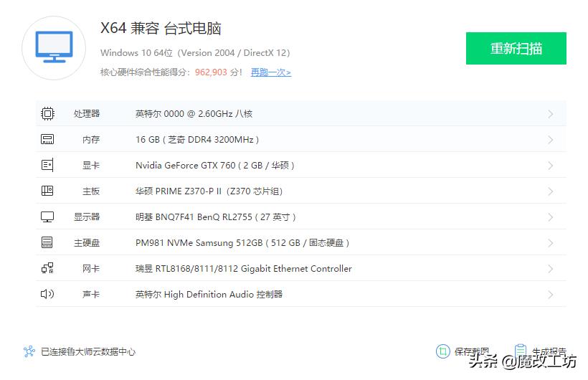
Task: Click the 962,903 score value
Action: [x=211, y=72]
